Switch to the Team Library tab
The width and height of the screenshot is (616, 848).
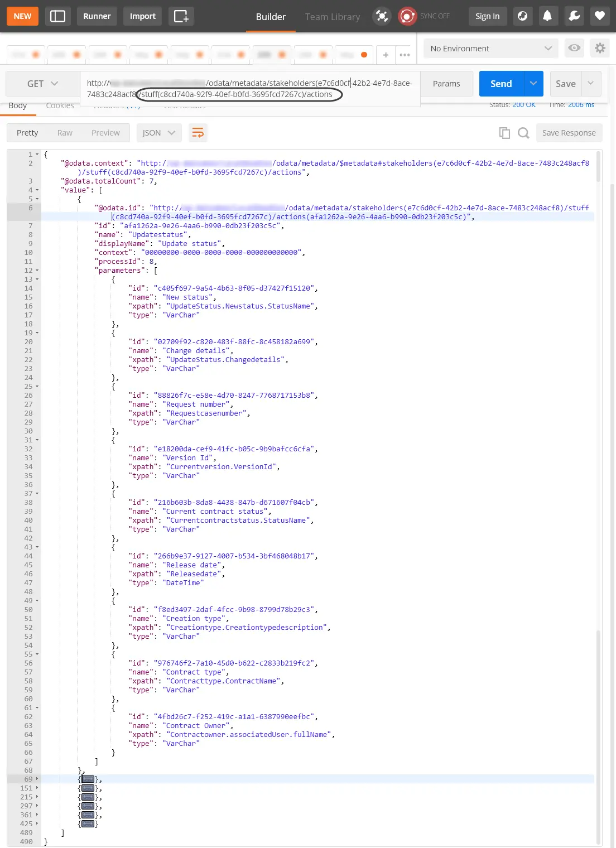333,17
